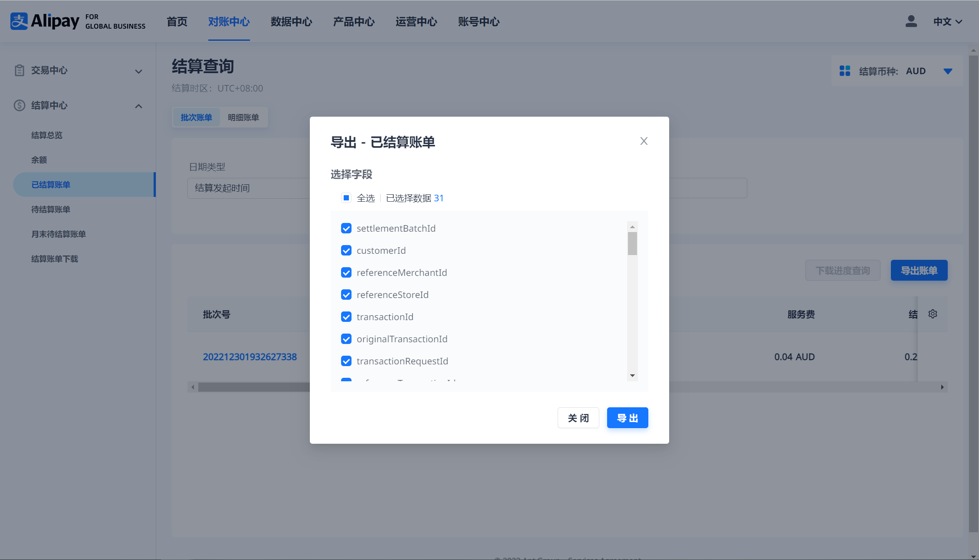The height and width of the screenshot is (560, 979).
Task: Open the user account profile icon
Action: [x=911, y=21]
